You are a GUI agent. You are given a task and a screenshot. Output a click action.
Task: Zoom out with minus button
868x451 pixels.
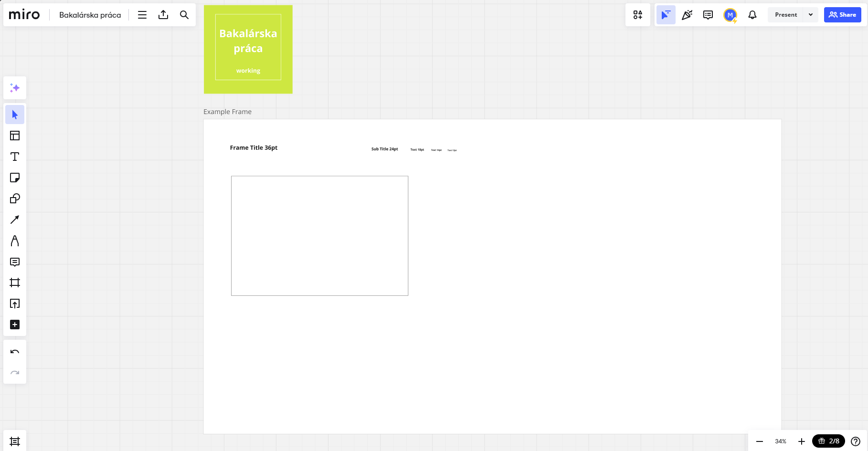[x=760, y=441]
